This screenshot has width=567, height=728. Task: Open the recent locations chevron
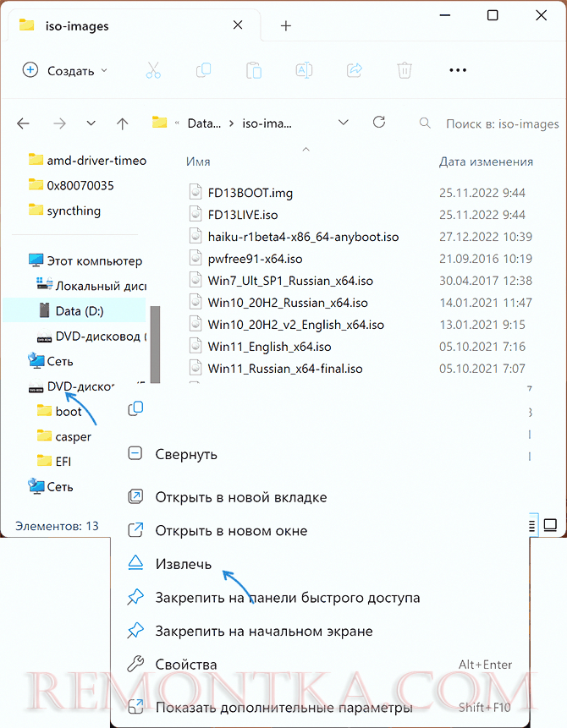pos(91,123)
